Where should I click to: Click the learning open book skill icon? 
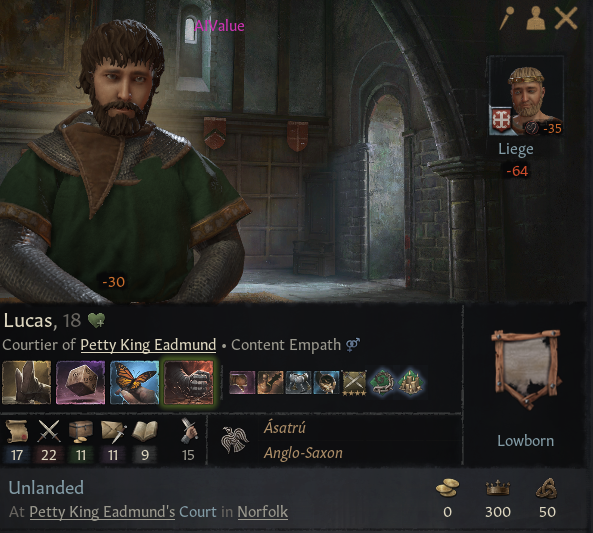pyautogui.click(x=144, y=431)
